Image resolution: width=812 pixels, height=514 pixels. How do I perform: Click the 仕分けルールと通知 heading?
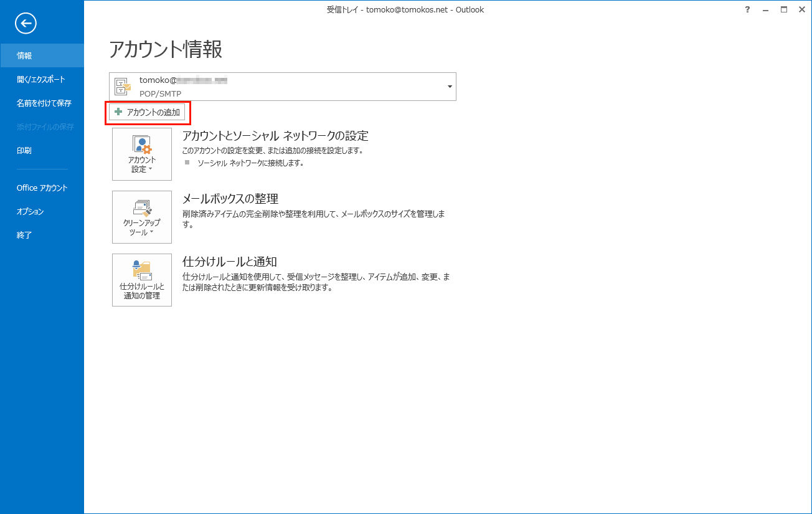229,262
